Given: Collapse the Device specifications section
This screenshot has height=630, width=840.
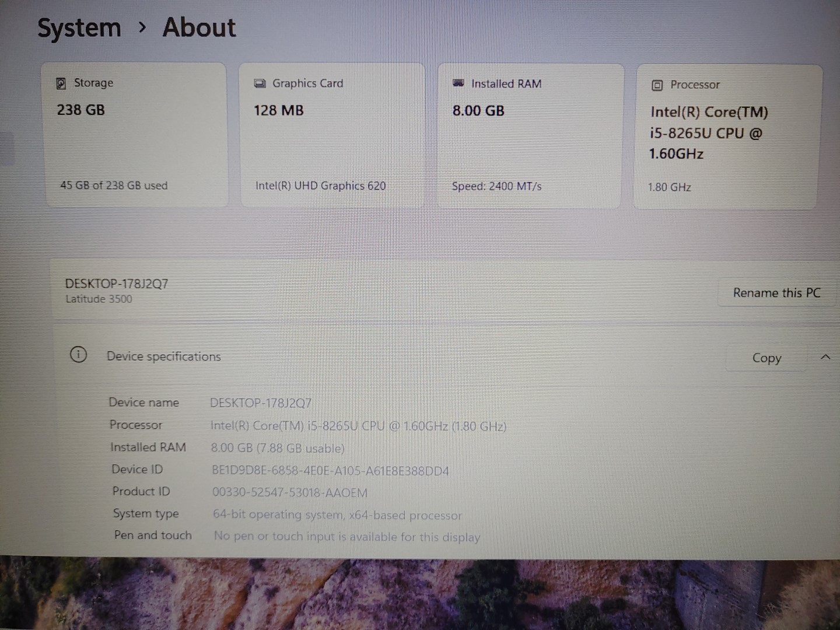Looking at the screenshot, I should (x=825, y=357).
